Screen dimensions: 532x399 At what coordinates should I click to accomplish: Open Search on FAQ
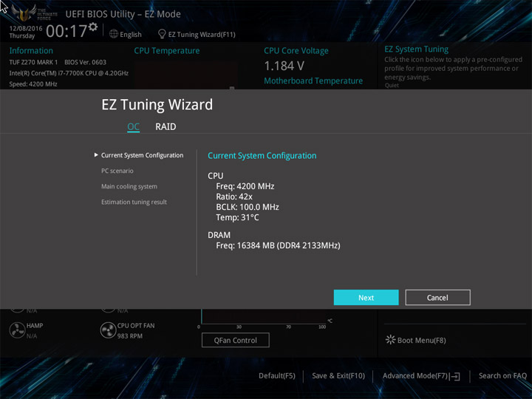tap(502, 375)
